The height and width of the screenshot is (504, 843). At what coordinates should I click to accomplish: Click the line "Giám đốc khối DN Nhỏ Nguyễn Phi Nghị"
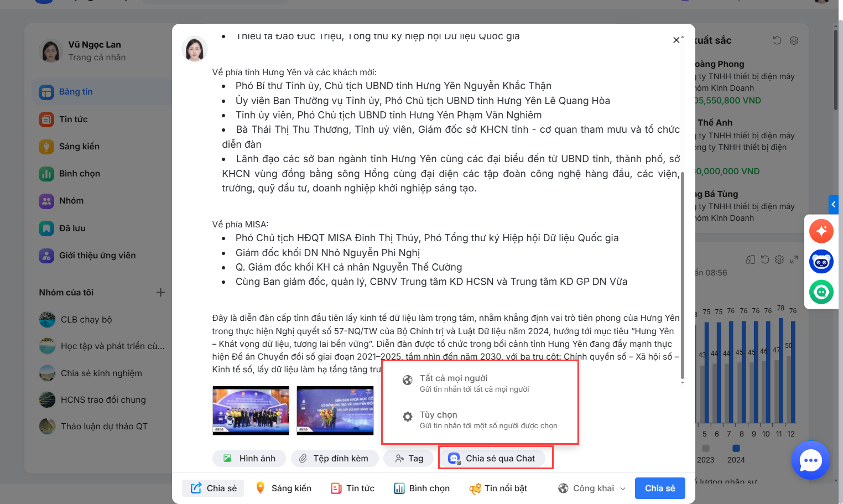(x=327, y=253)
